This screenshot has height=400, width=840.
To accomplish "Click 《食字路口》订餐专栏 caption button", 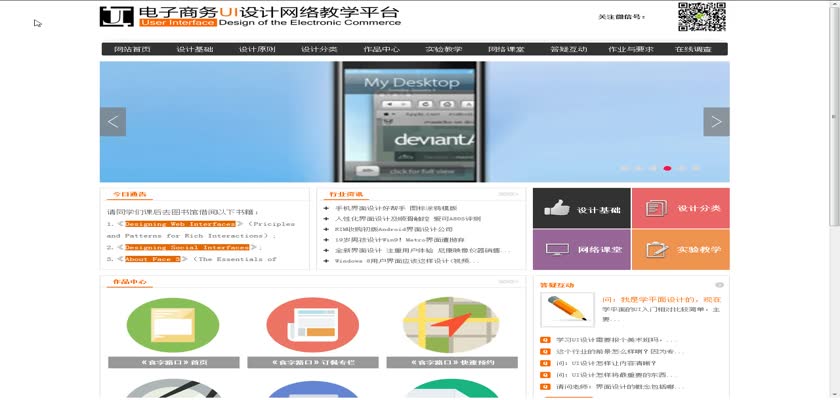I will (313, 363).
